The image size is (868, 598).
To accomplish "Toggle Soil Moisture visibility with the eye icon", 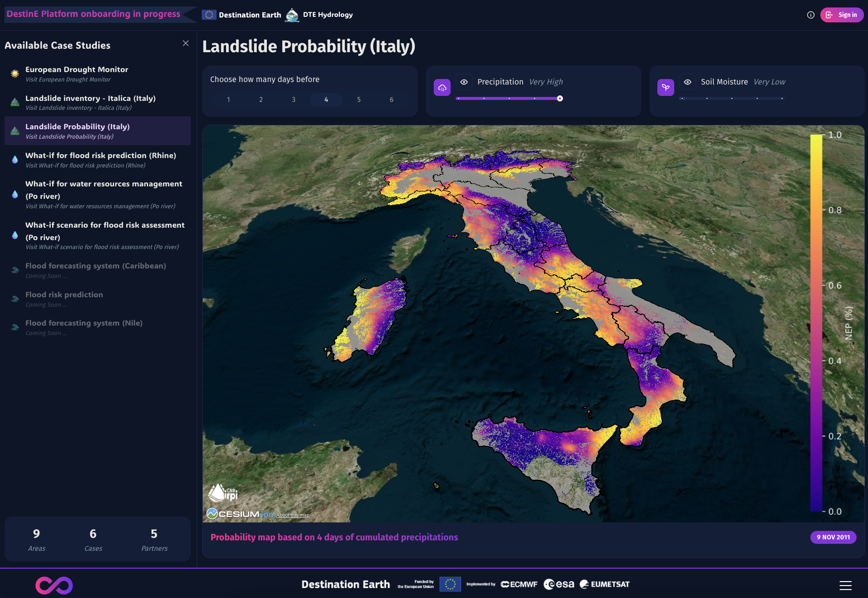I will [687, 82].
